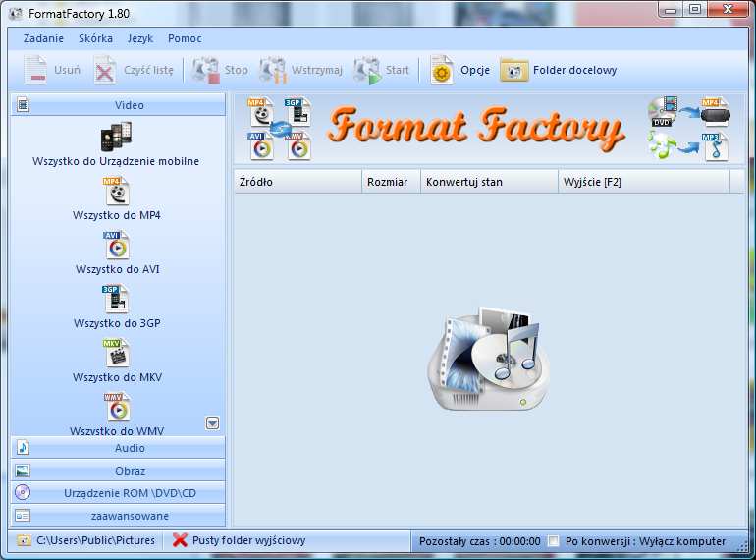Click Pusty folder wyjściowy button
The width and height of the screenshot is (756, 560).
[239, 540]
